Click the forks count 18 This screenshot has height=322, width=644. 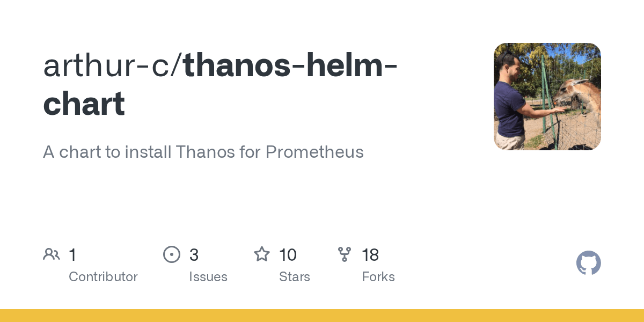point(370,255)
